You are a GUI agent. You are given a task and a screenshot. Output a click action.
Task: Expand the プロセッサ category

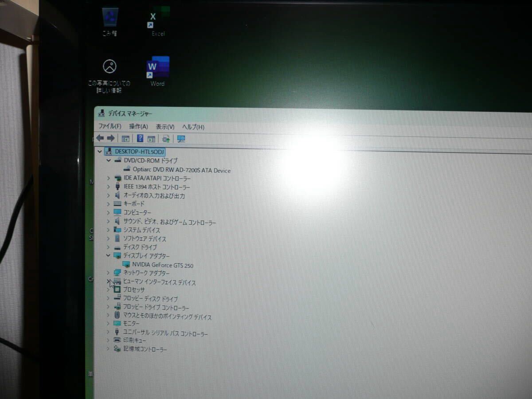click(x=108, y=290)
